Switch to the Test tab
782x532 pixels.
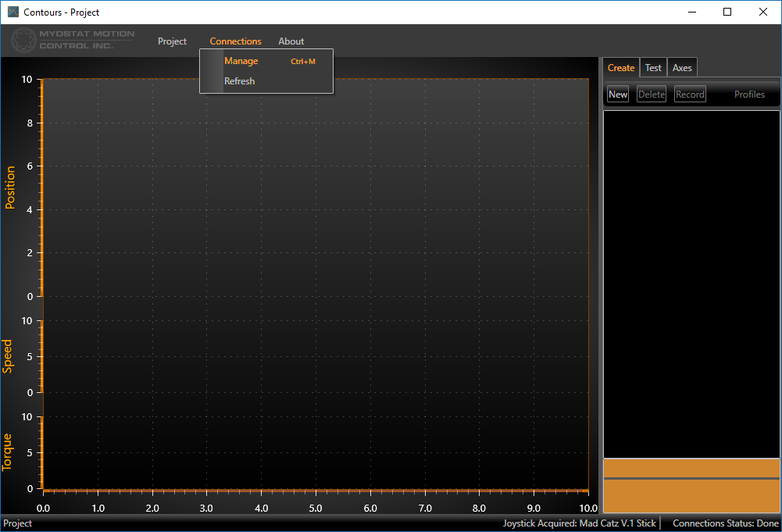[x=653, y=68]
